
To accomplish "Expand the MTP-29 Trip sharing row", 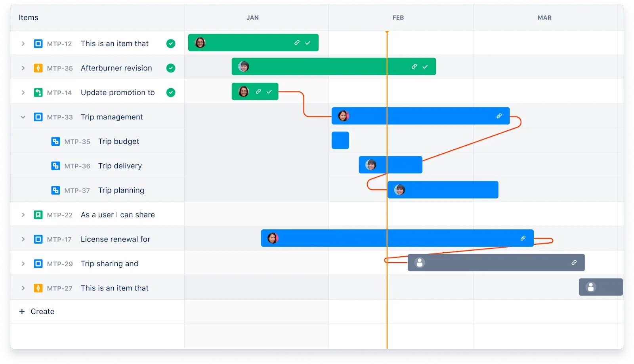I will coord(23,264).
